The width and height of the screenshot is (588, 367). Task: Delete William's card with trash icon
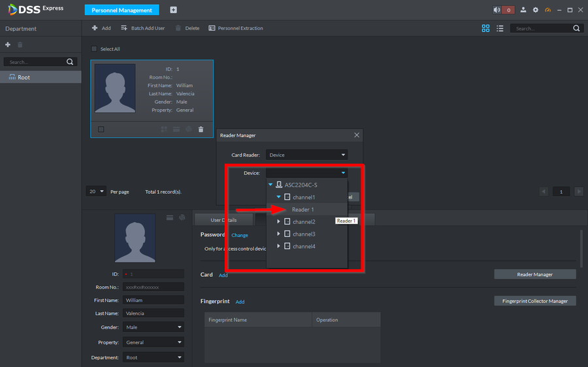point(201,129)
